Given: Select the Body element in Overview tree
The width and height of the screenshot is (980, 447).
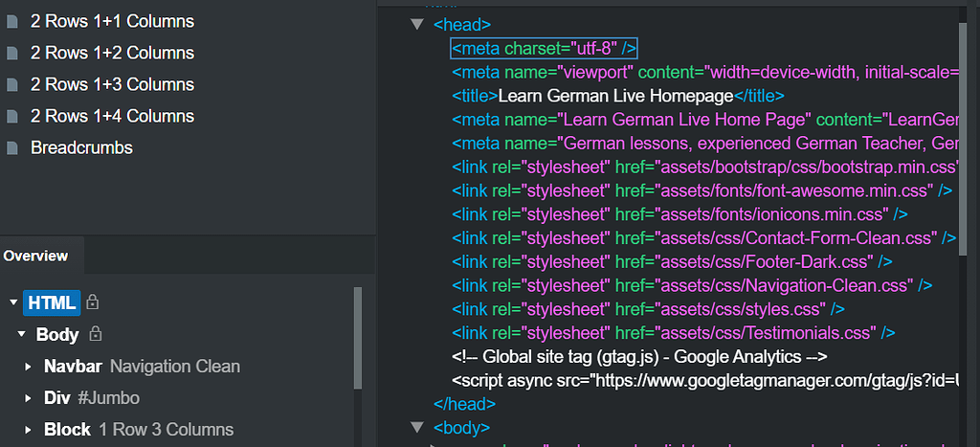Looking at the screenshot, I should [57, 334].
